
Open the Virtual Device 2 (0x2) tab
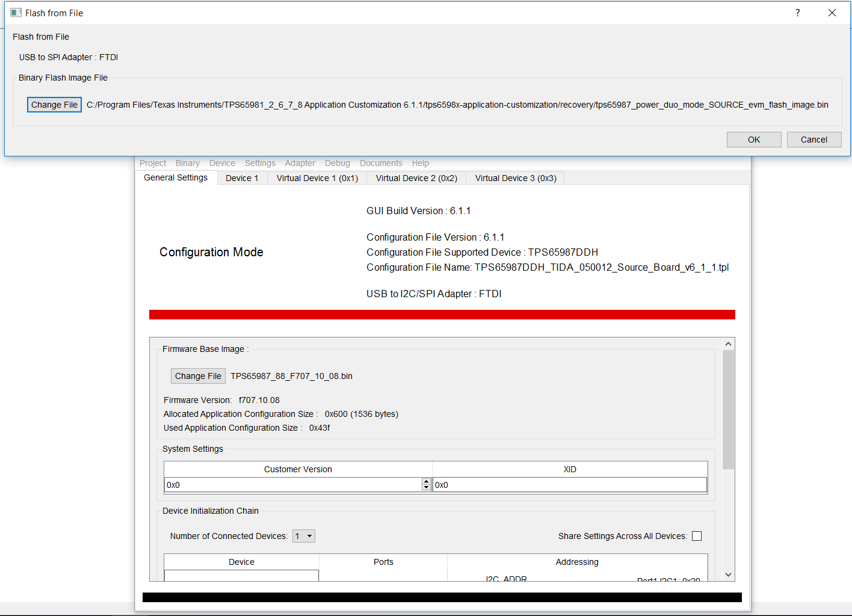click(416, 178)
